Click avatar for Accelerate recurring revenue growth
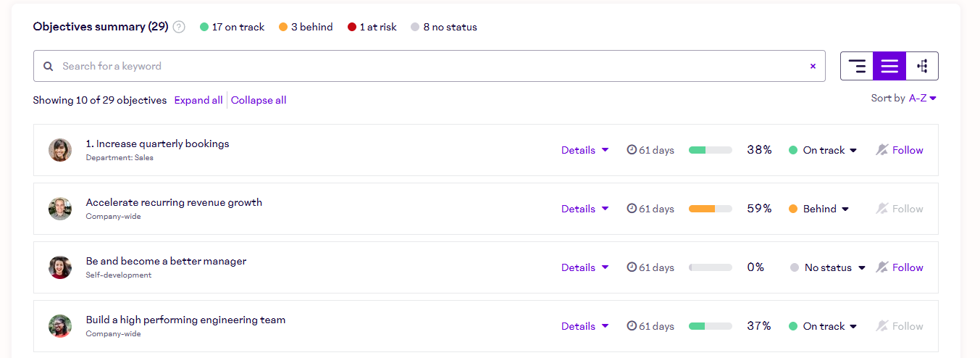980x358 pixels. click(x=60, y=209)
